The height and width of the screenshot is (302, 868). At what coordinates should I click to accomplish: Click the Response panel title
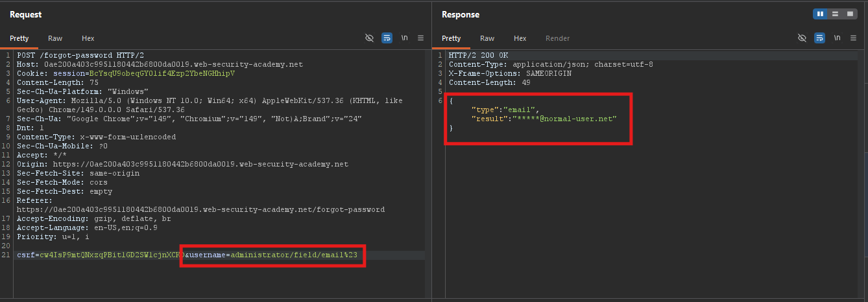pyautogui.click(x=461, y=14)
